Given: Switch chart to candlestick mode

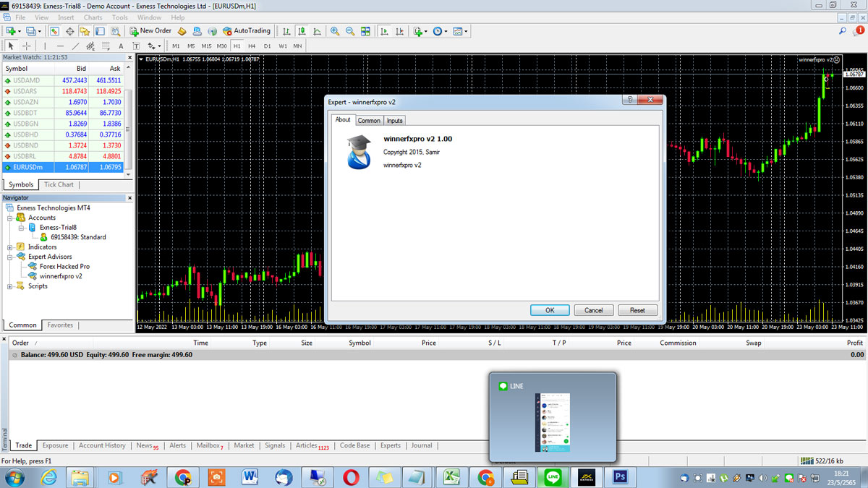Looking at the screenshot, I should 302,31.
